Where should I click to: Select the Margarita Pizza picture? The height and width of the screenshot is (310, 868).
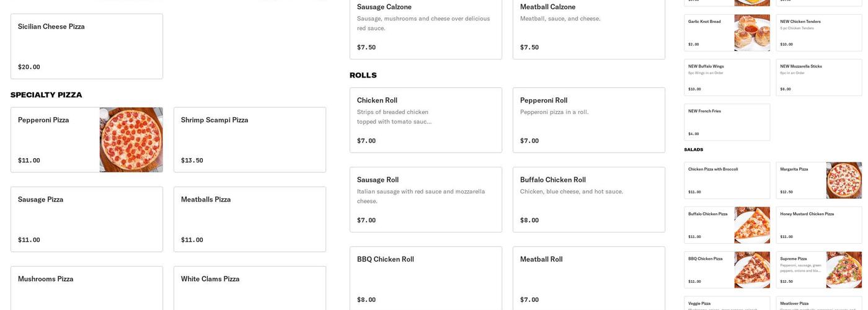[843, 180]
